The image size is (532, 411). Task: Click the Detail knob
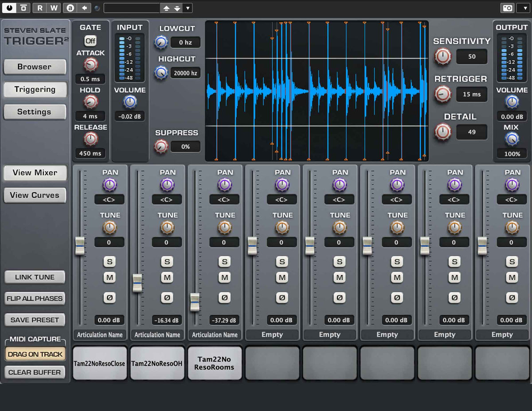442,132
